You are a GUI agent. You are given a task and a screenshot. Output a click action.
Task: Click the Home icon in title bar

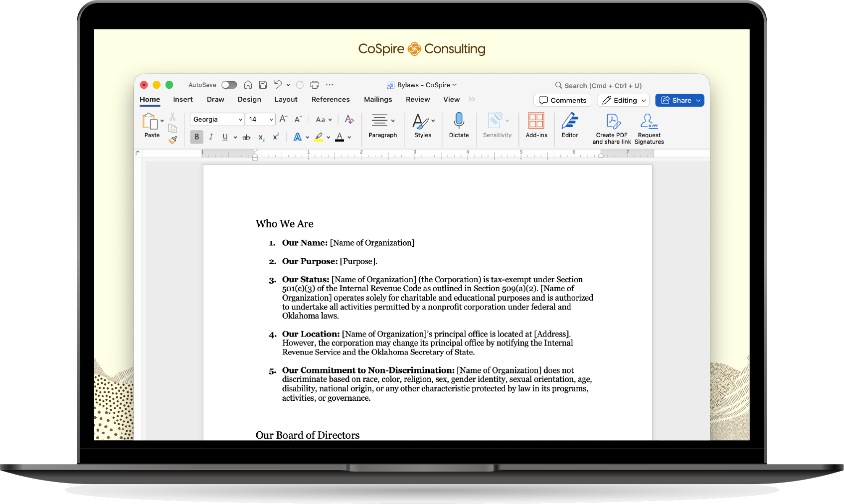248,85
